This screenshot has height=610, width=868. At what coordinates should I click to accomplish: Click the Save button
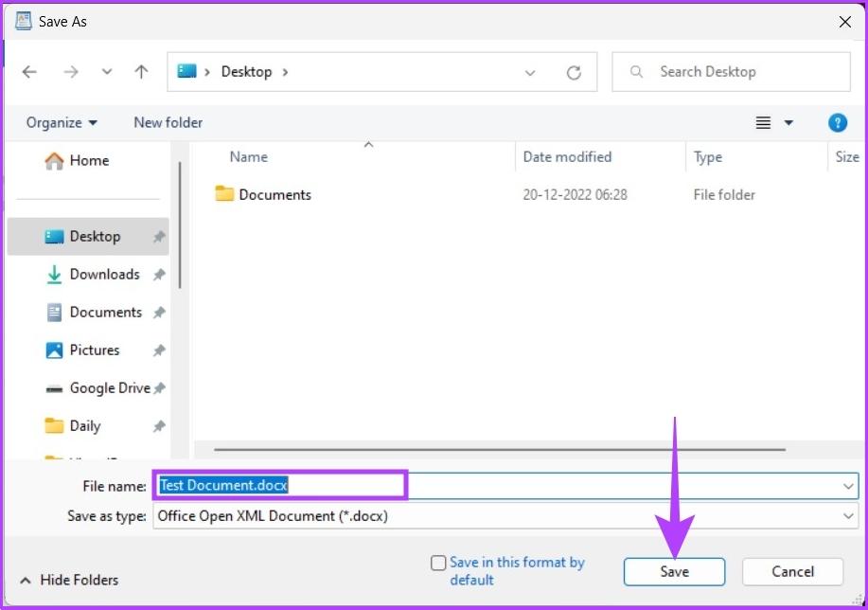click(x=674, y=572)
